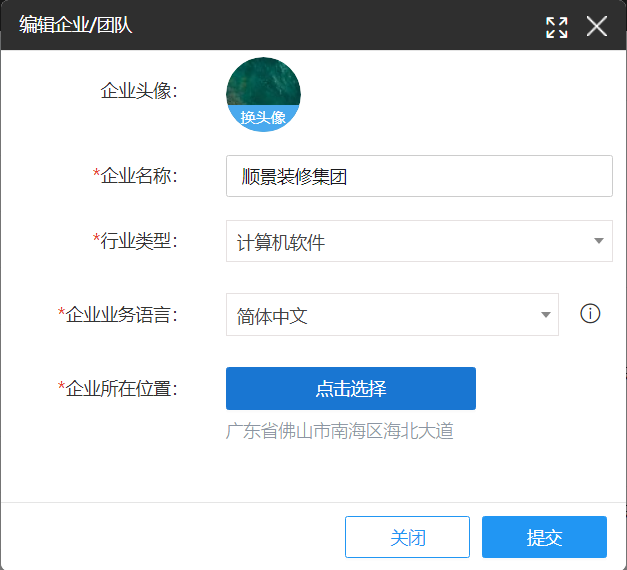Viewport: 627px width, 570px height.
Task: Click the 企业所在位置 label
Action: pyautogui.click(x=118, y=388)
